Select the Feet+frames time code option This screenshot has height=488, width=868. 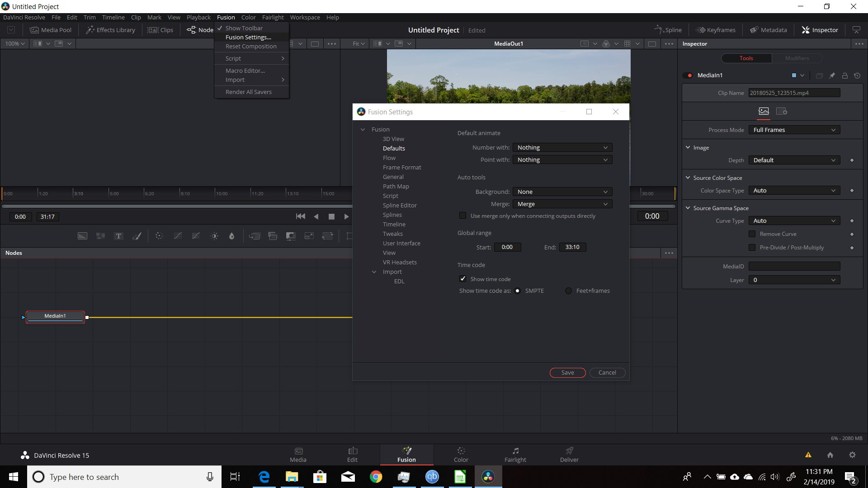(569, 291)
